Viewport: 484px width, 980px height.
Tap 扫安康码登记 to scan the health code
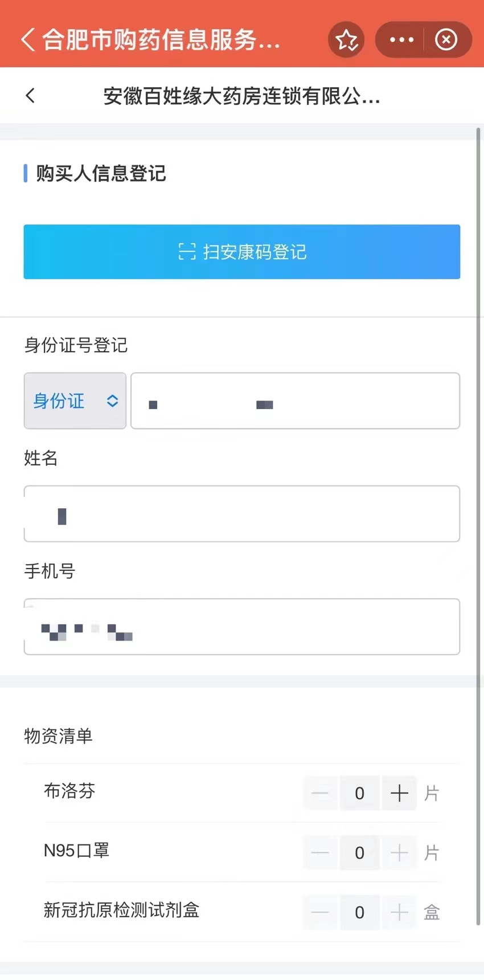click(241, 251)
